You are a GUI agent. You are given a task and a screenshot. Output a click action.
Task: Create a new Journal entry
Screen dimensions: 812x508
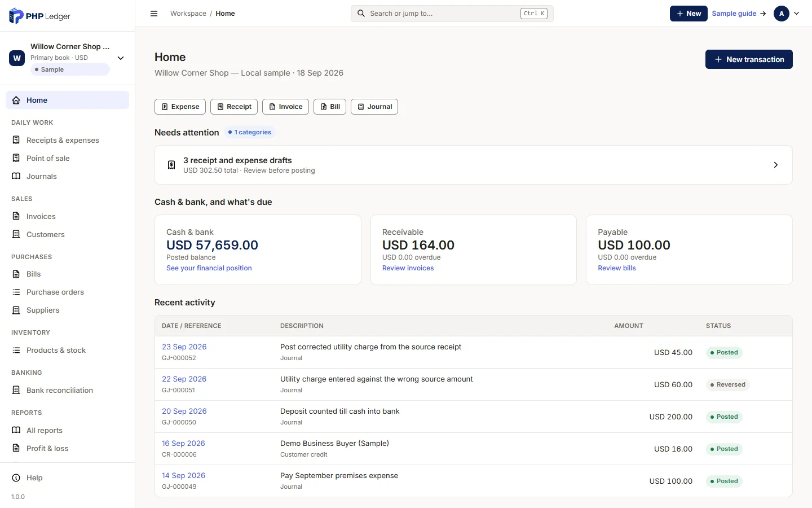click(x=374, y=107)
